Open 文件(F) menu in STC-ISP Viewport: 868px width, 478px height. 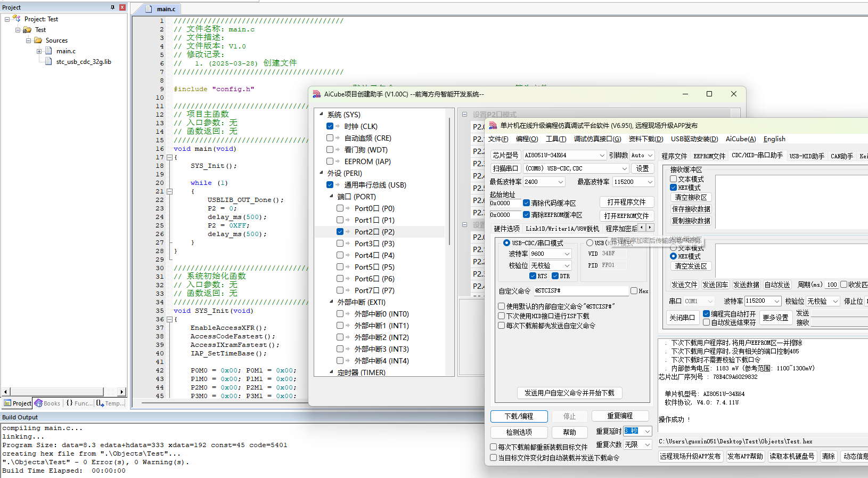pos(498,139)
